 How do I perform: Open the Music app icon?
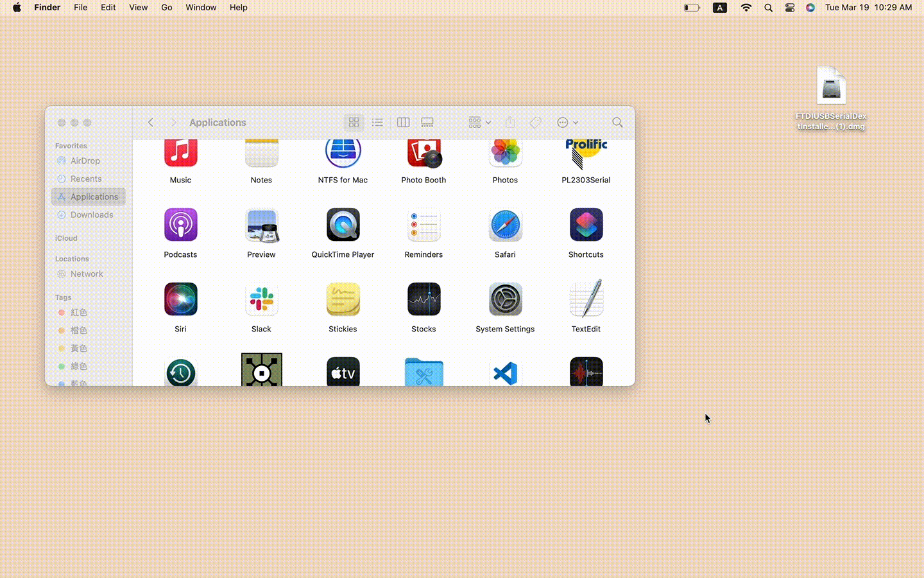coord(180,153)
